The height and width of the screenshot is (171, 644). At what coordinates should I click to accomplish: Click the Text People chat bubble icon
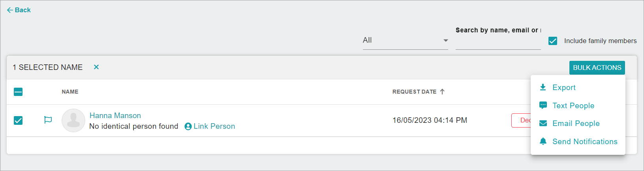coord(543,105)
